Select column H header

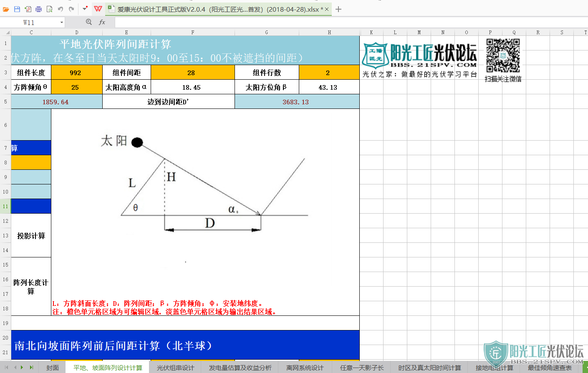pos(329,32)
